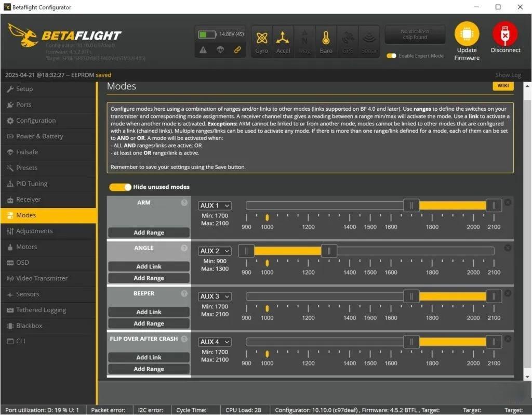Click the ARM range minimum slider handle
This screenshot has width=532, height=415.
pos(411,205)
